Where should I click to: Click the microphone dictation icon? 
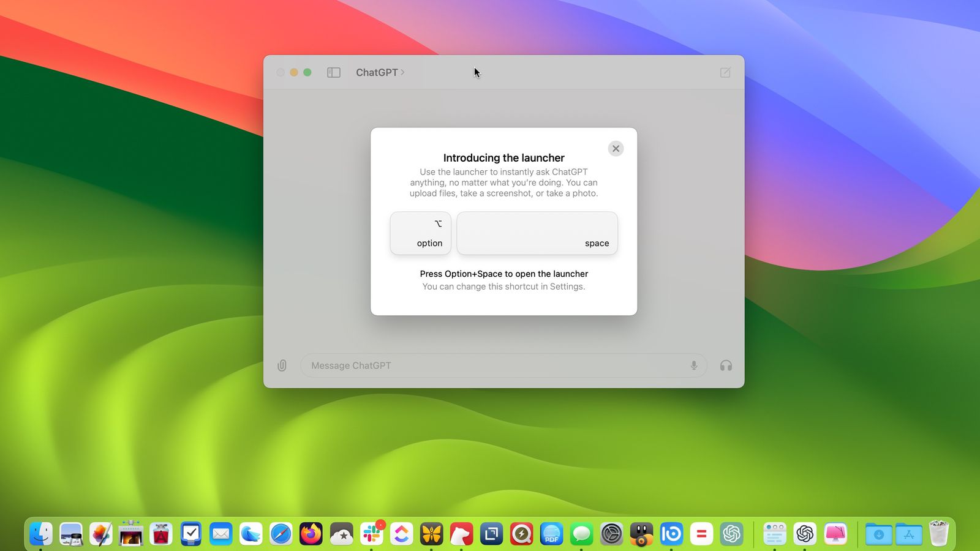[694, 365]
